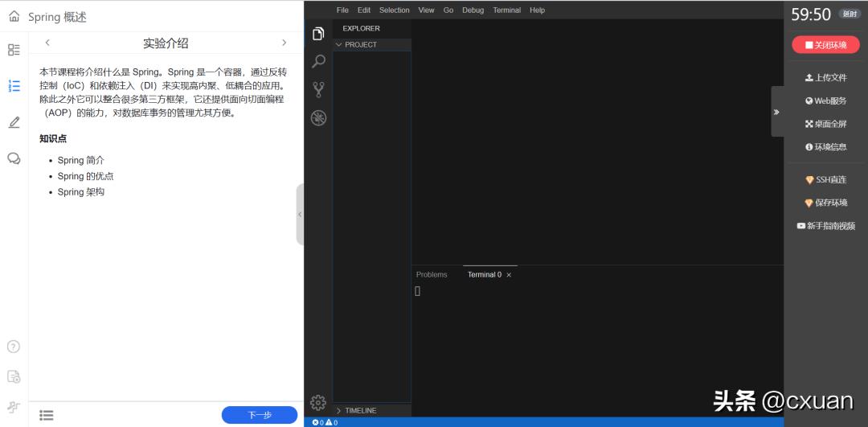Open the Explorer files icon in activity bar
The image size is (868, 427).
(318, 34)
